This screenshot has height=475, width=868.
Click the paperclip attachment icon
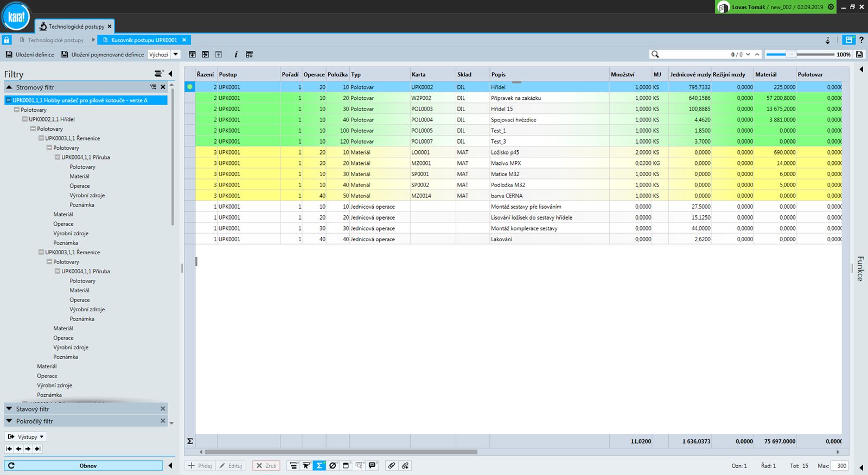tap(392, 466)
